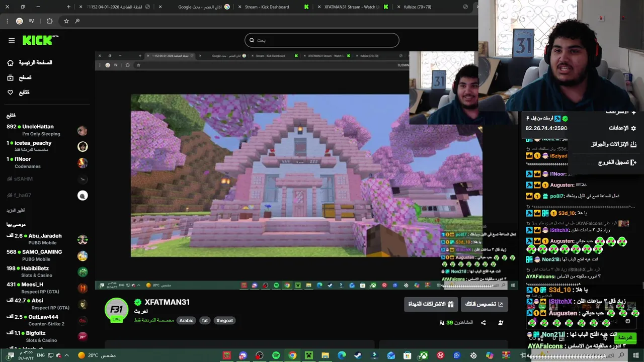Open HabibiBetz recommended channel
This screenshot has width=644, height=362.
[x=47, y=271]
